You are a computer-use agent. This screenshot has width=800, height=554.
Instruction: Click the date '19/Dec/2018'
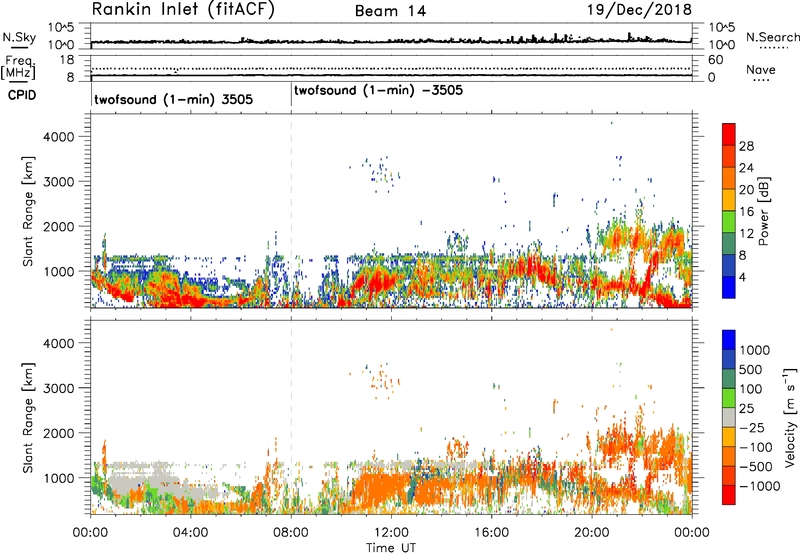[639, 10]
